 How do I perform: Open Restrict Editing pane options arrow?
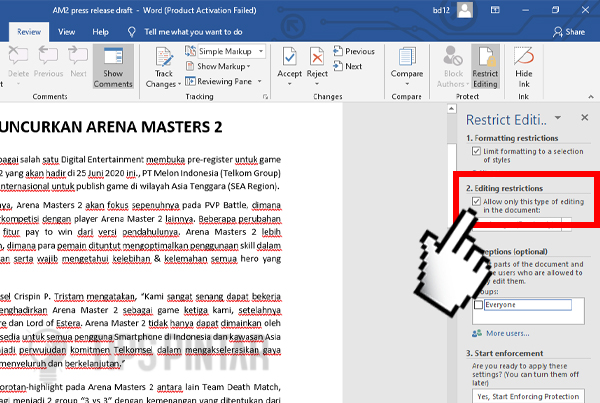point(558,117)
